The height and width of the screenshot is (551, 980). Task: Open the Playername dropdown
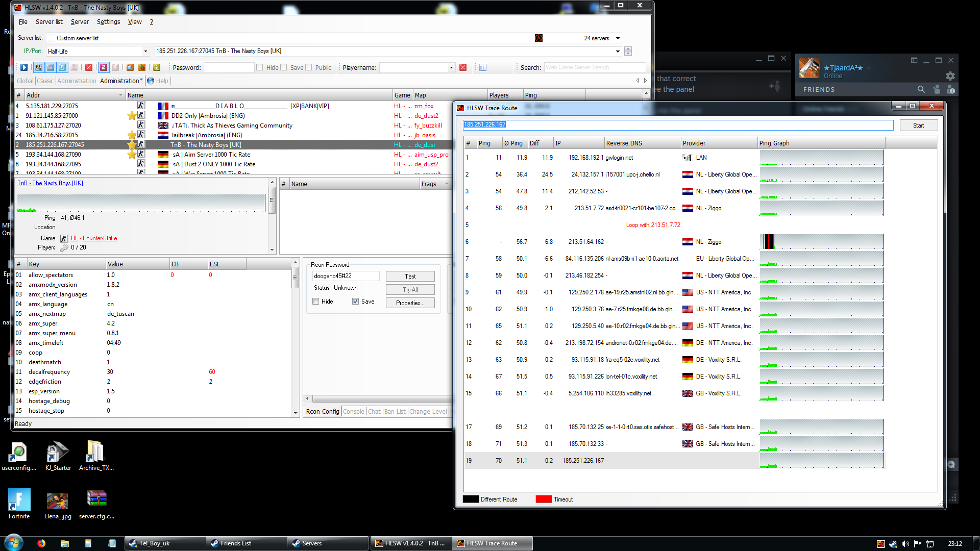(451, 67)
